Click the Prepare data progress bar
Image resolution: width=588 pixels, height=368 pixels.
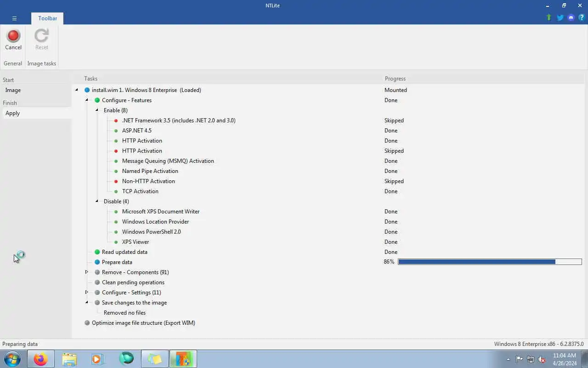[490, 262]
